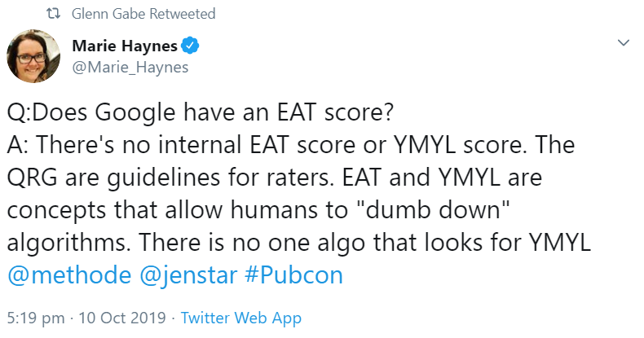Click the 5:19 pm timestamp

[33, 318]
